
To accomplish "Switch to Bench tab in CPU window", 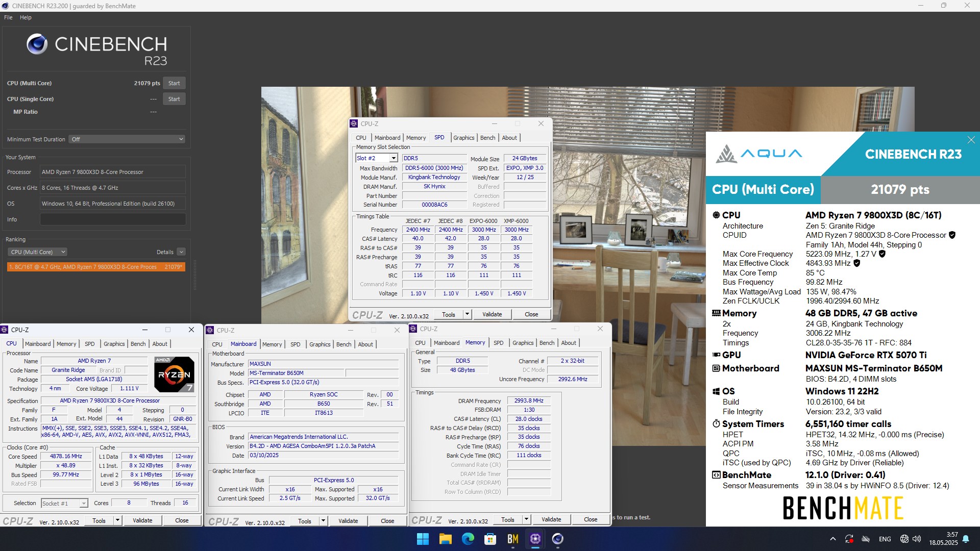I will (x=138, y=344).
